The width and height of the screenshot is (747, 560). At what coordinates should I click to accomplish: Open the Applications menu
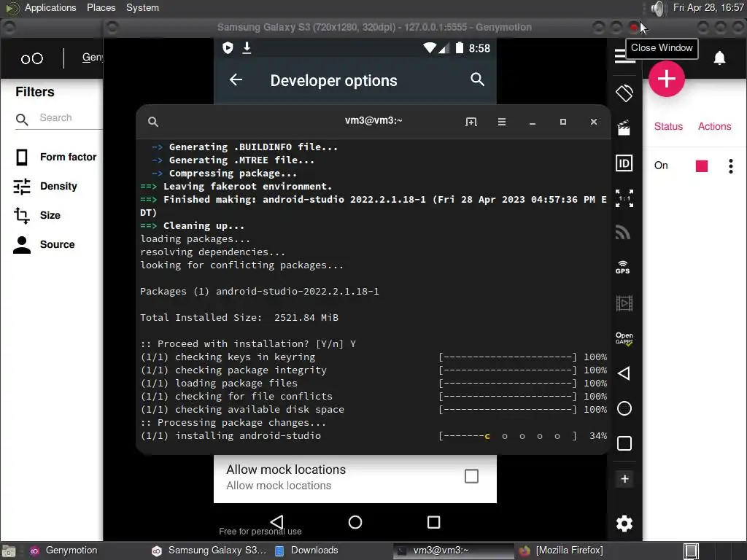50,7
